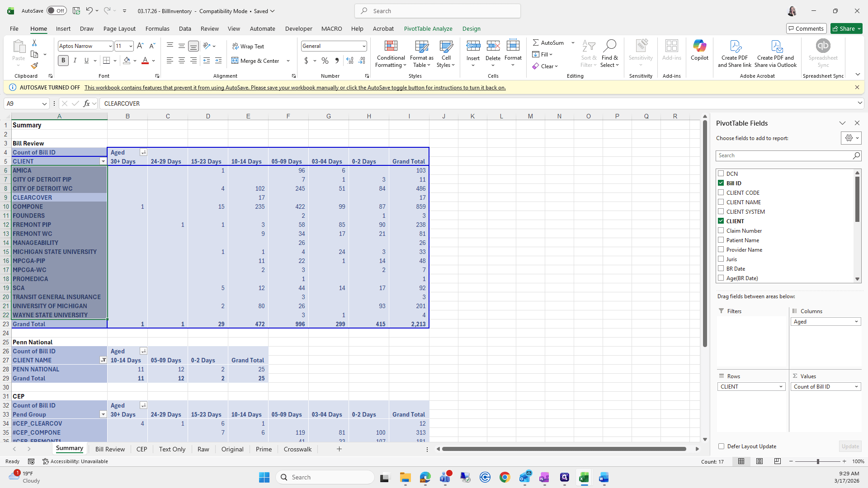
Task: Apply Percent Style
Action: tap(325, 61)
